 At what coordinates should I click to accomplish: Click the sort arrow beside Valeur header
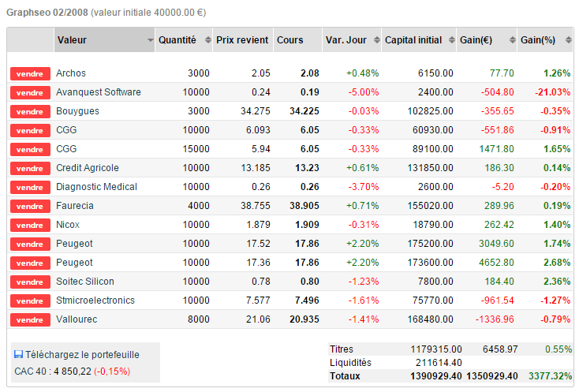[x=150, y=40]
